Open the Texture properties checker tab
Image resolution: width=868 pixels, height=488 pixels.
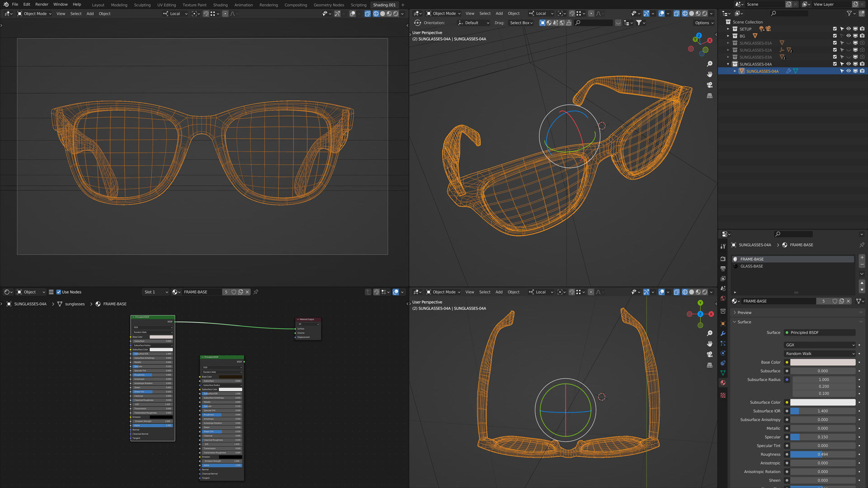(x=723, y=395)
